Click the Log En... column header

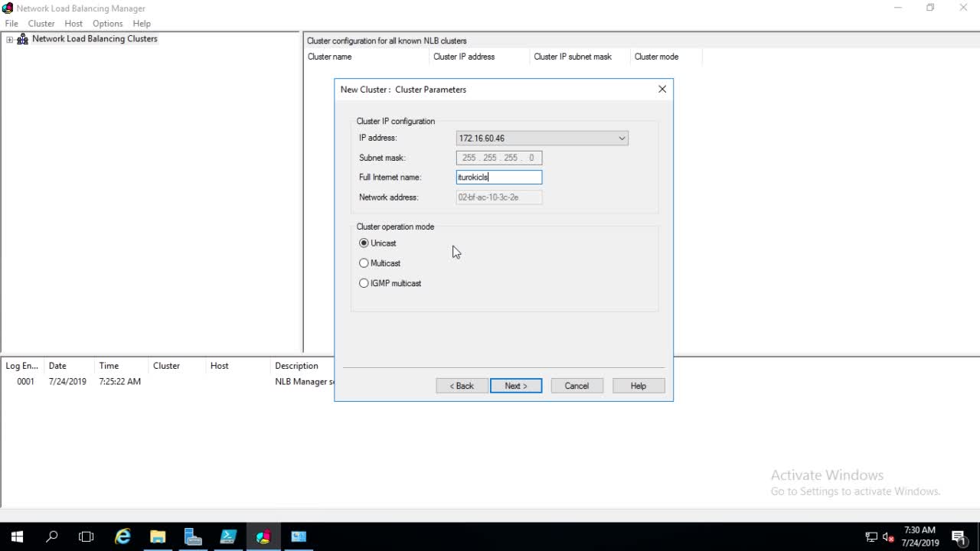coord(22,366)
